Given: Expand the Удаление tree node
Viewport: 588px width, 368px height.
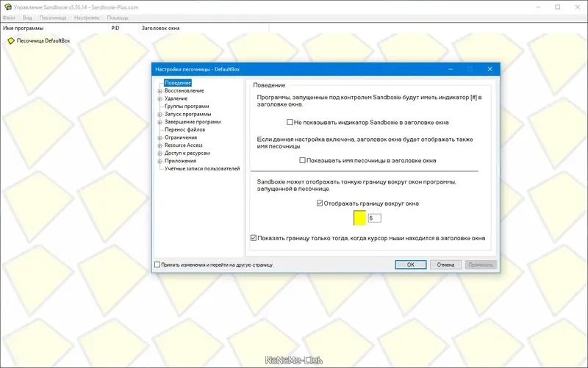Looking at the screenshot, I should click(160, 99).
